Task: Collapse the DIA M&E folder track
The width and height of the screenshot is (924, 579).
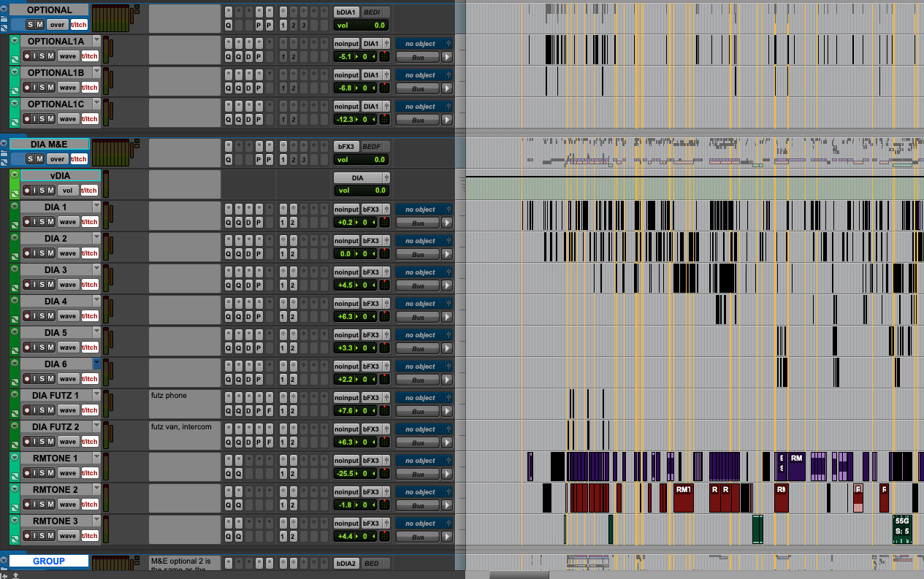Action: pos(4,144)
